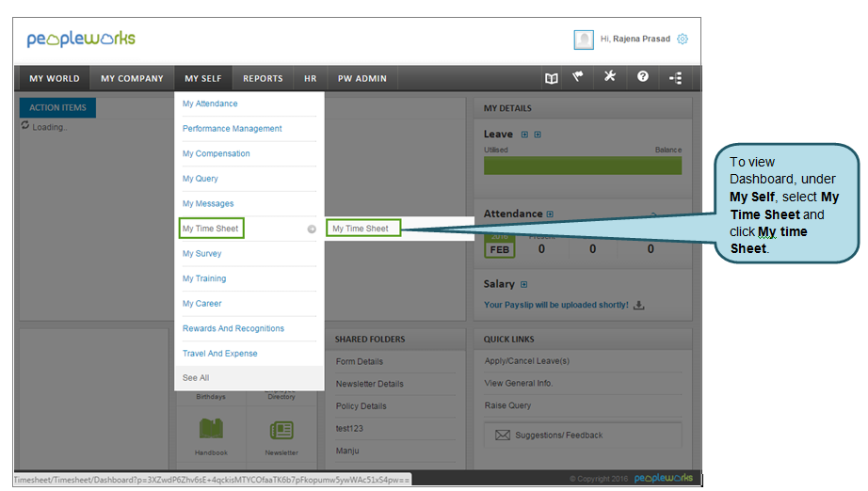Open Policy Details shared folder
The width and height of the screenshot is (868, 491).
(x=361, y=405)
